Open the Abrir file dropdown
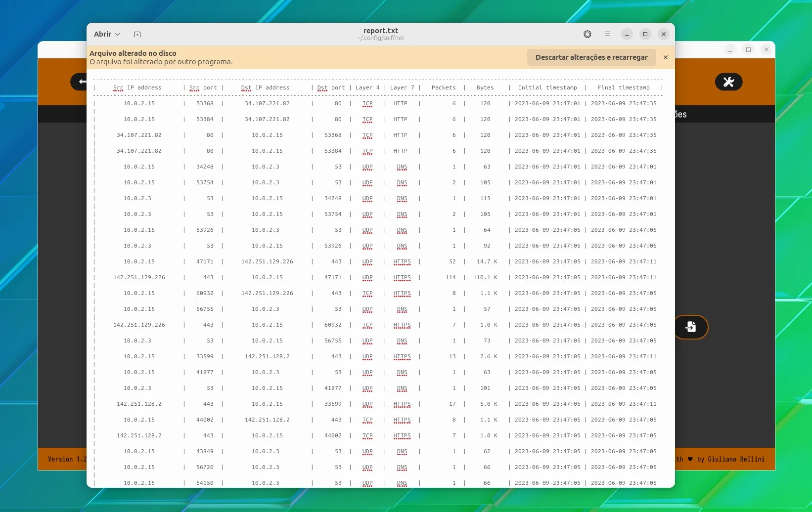 click(107, 34)
